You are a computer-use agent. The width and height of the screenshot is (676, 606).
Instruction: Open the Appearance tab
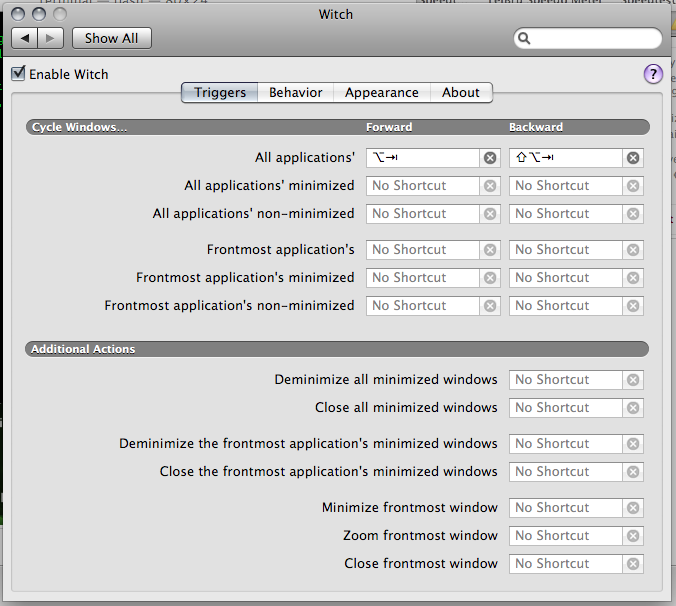point(381,92)
